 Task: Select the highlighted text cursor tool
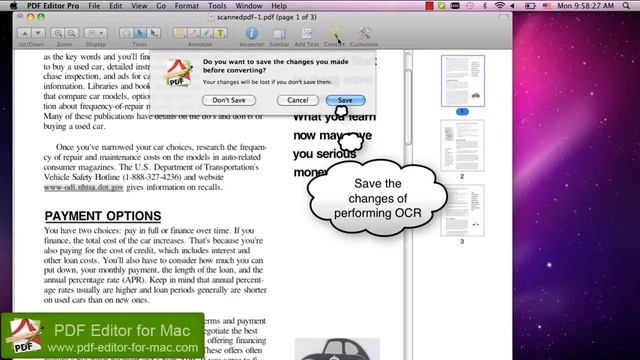click(140, 33)
